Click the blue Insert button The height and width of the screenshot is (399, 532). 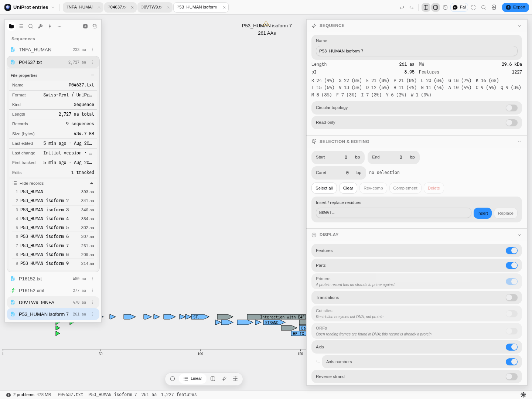tap(482, 213)
